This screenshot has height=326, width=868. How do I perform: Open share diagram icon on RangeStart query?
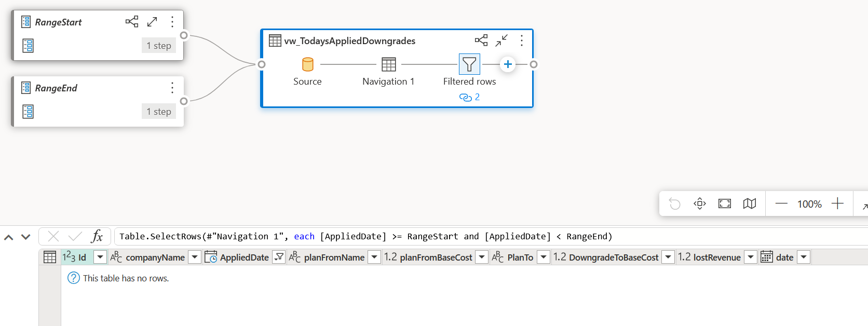click(132, 22)
